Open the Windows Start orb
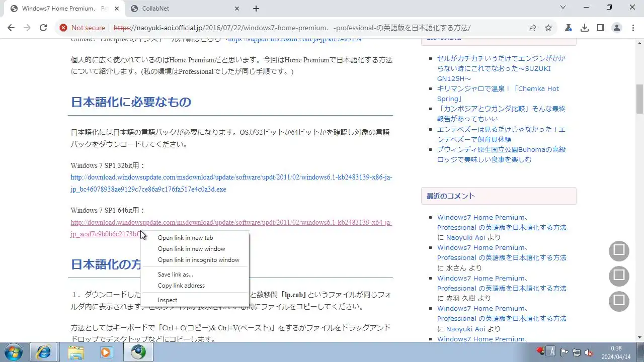Viewport: 644px width, 362px height. [x=14, y=352]
